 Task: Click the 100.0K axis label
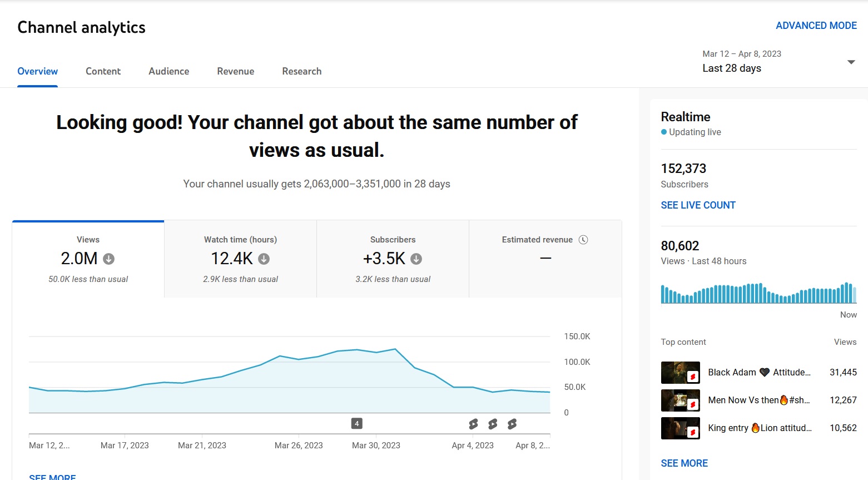click(x=577, y=362)
